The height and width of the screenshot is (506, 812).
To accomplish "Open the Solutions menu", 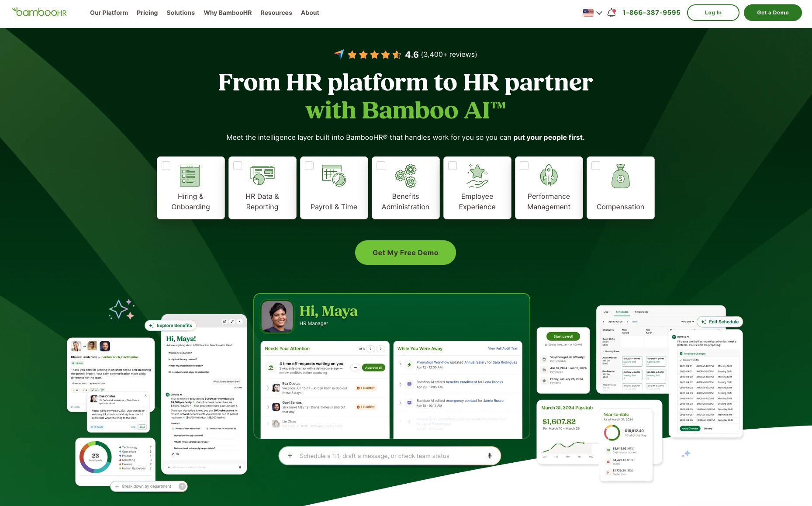I will coord(180,13).
